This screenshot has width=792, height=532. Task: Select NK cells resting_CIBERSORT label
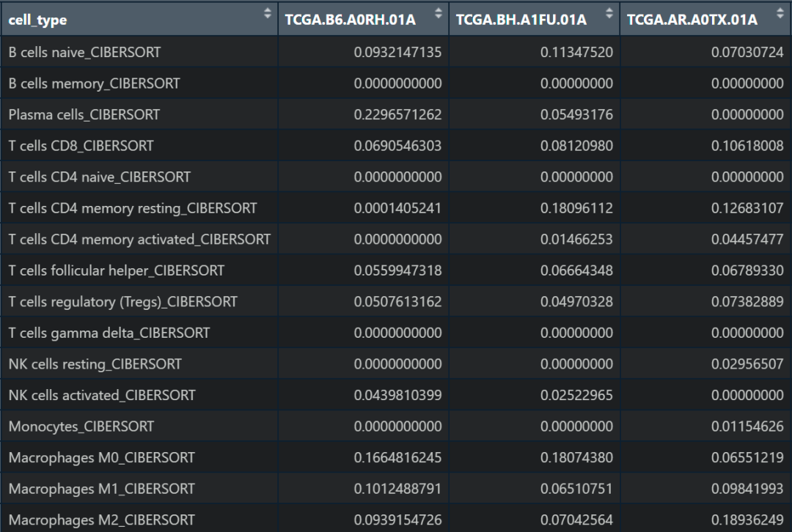pyautogui.click(x=95, y=364)
